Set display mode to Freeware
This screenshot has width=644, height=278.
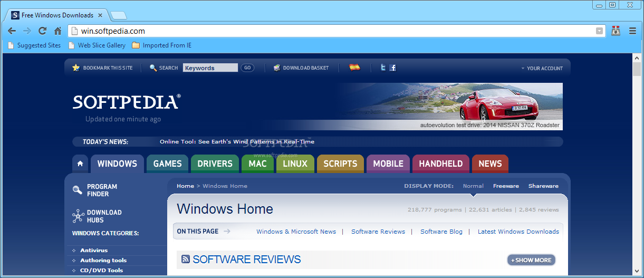pos(506,186)
